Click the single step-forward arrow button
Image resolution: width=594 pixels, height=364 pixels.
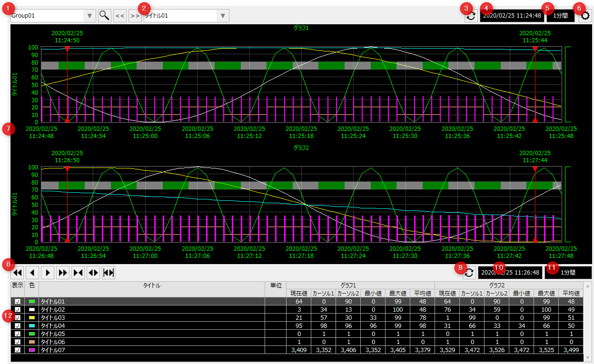[48, 273]
